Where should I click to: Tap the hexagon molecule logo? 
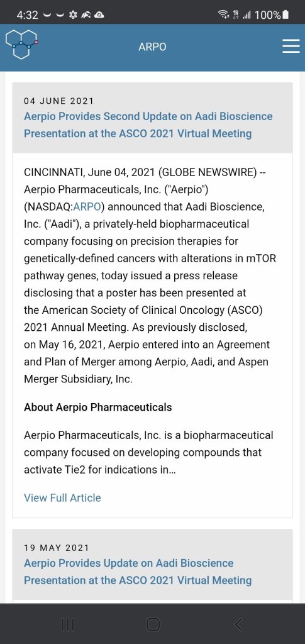tap(22, 45)
